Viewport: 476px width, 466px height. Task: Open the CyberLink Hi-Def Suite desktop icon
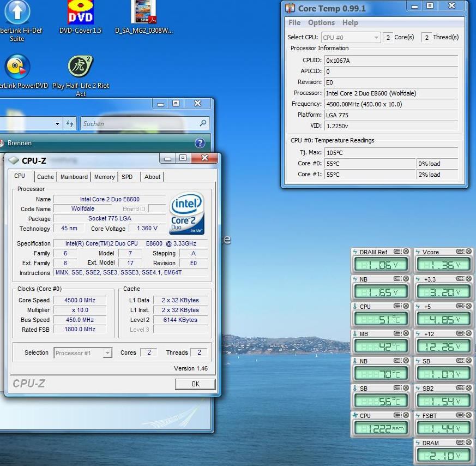pyautogui.click(x=17, y=20)
